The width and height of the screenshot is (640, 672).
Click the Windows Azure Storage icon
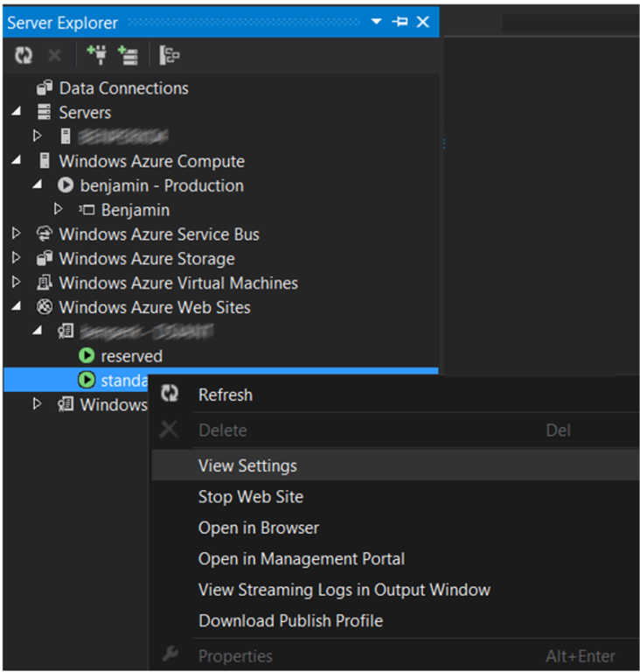[44, 258]
